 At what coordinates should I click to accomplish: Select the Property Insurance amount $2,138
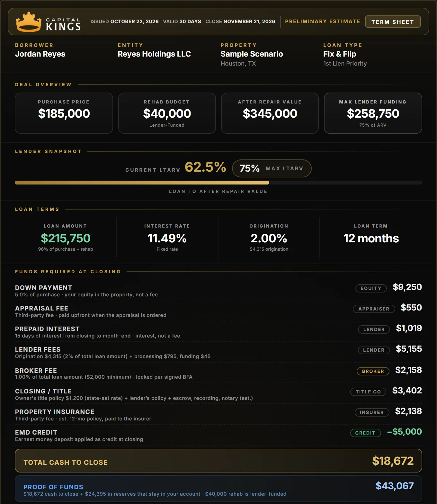(408, 411)
